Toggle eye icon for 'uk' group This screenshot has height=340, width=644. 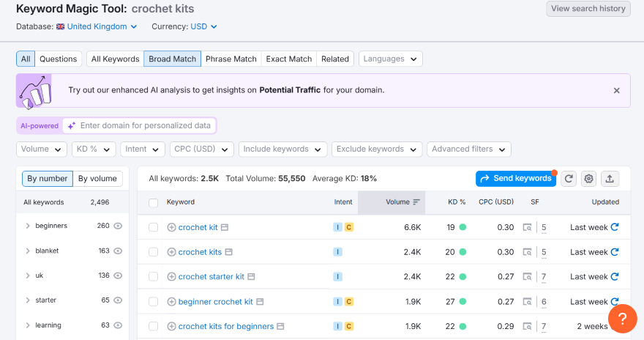click(118, 276)
